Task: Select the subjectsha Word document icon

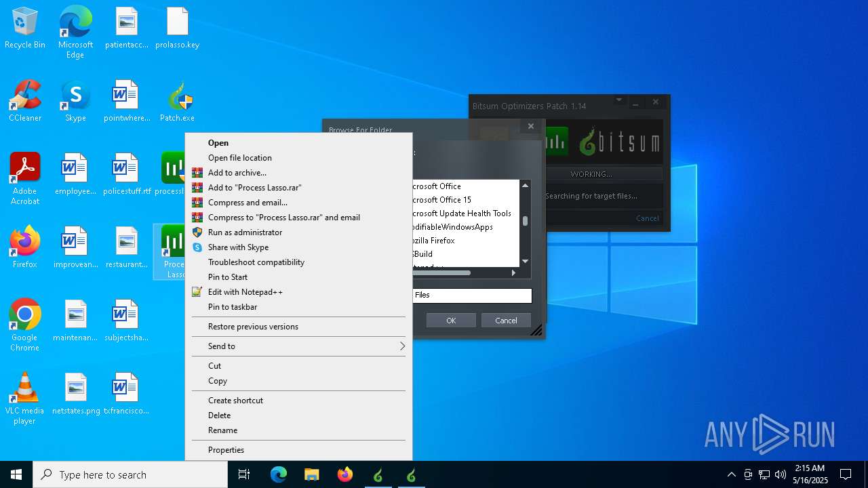Action: [x=127, y=321]
